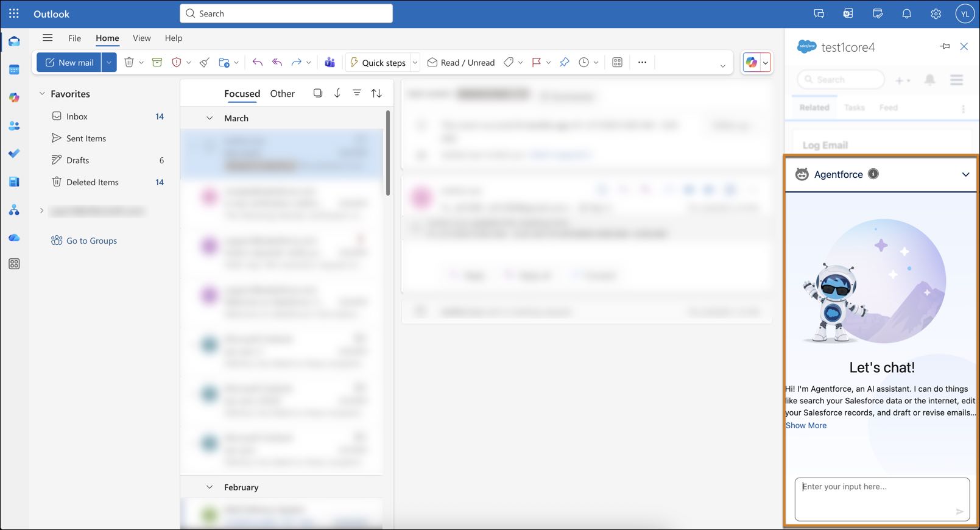
Task: Expand the ribbon options chevron
Action: click(723, 66)
